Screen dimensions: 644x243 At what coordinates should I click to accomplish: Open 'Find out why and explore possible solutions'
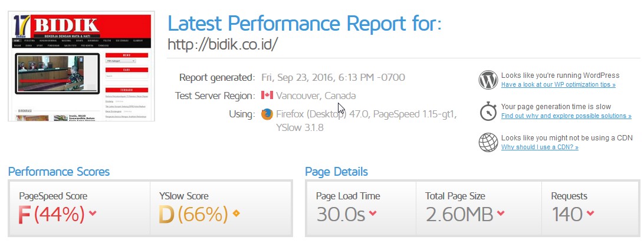pos(566,116)
